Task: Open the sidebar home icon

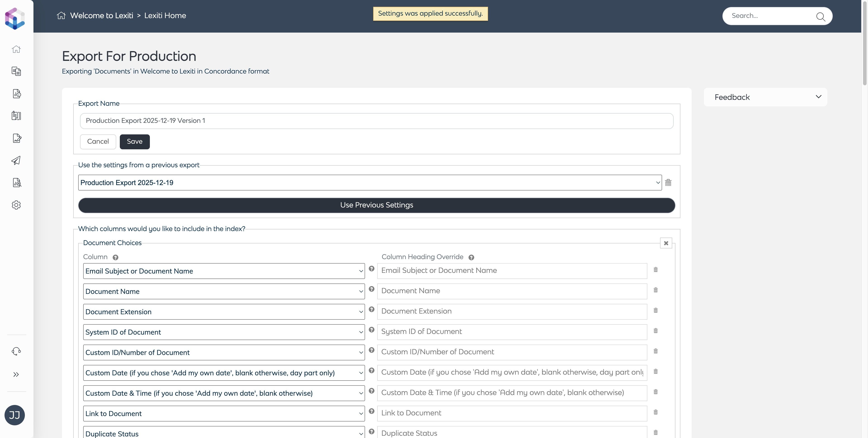Action: [16, 49]
